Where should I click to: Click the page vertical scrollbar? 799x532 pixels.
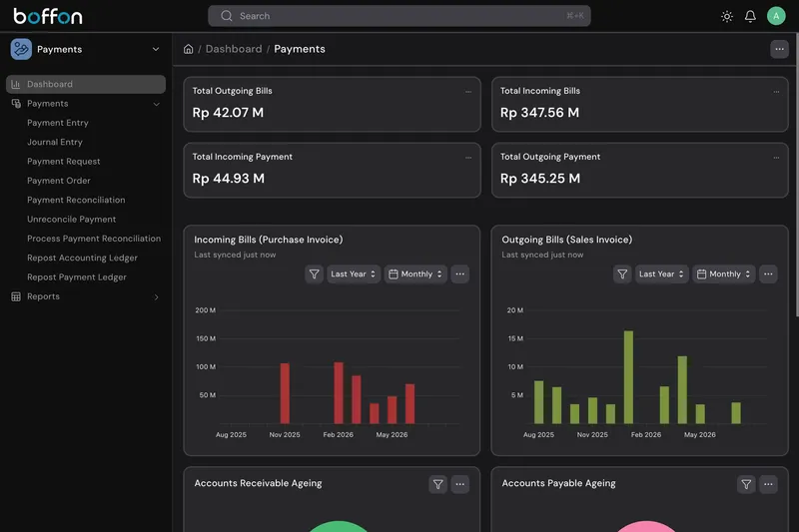click(x=796, y=175)
